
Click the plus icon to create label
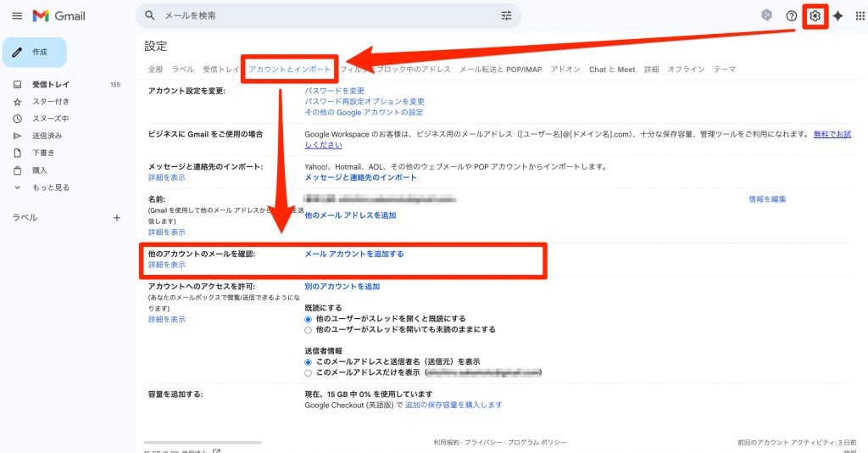(x=117, y=218)
